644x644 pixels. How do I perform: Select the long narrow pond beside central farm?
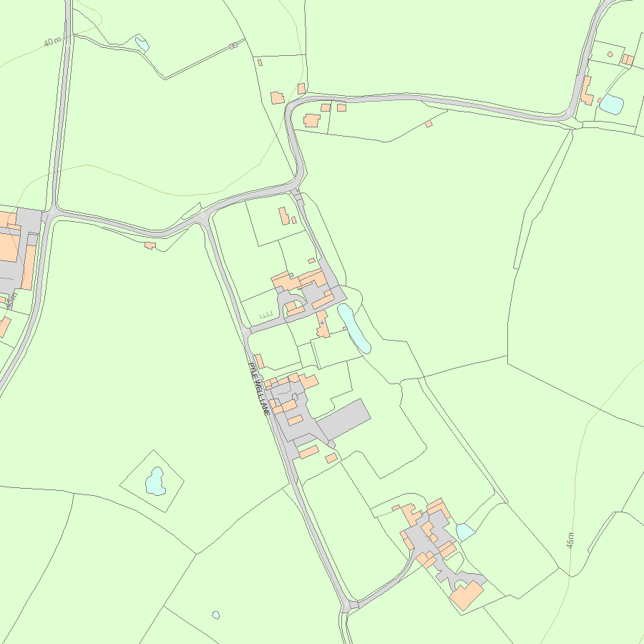(353, 328)
